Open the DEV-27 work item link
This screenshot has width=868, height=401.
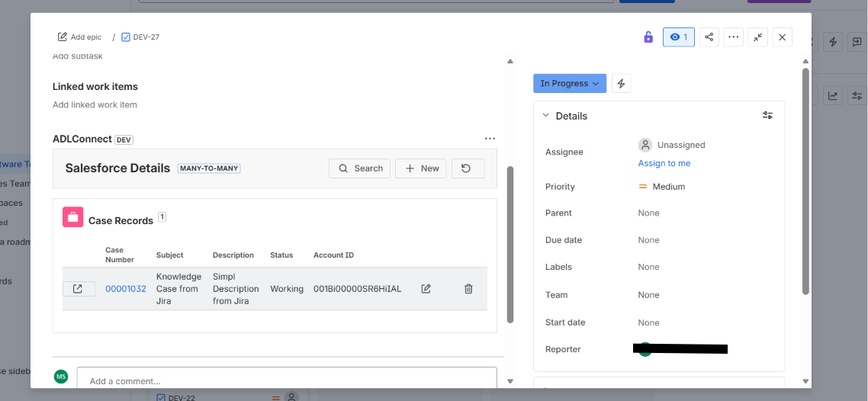pos(146,37)
